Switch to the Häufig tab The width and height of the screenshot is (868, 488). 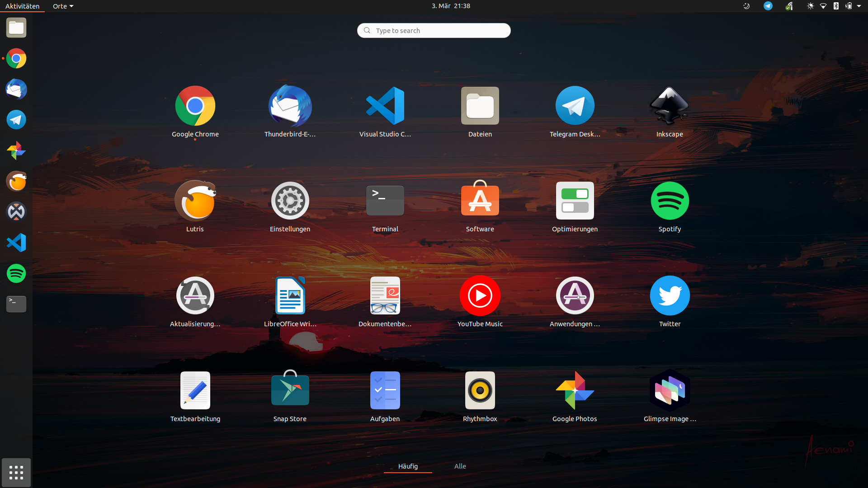coord(408,466)
